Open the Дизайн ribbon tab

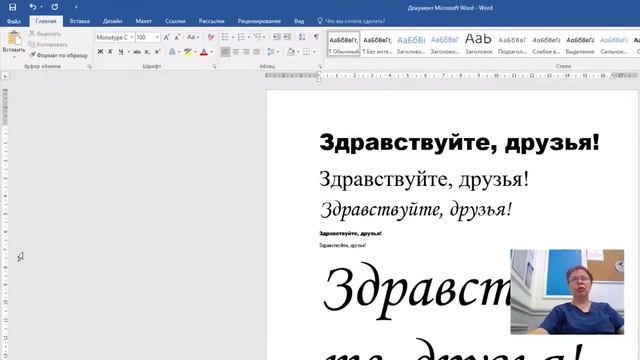tap(112, 21)
